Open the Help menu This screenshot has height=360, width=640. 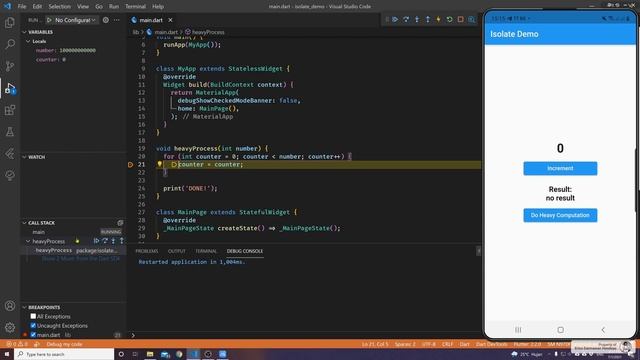click(x=158, y=7)
